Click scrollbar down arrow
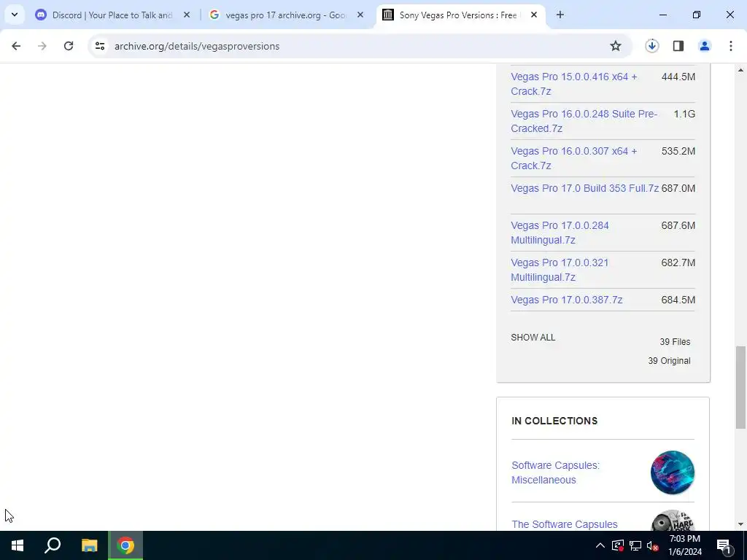The image size is (747, 560). pos(740,524)
